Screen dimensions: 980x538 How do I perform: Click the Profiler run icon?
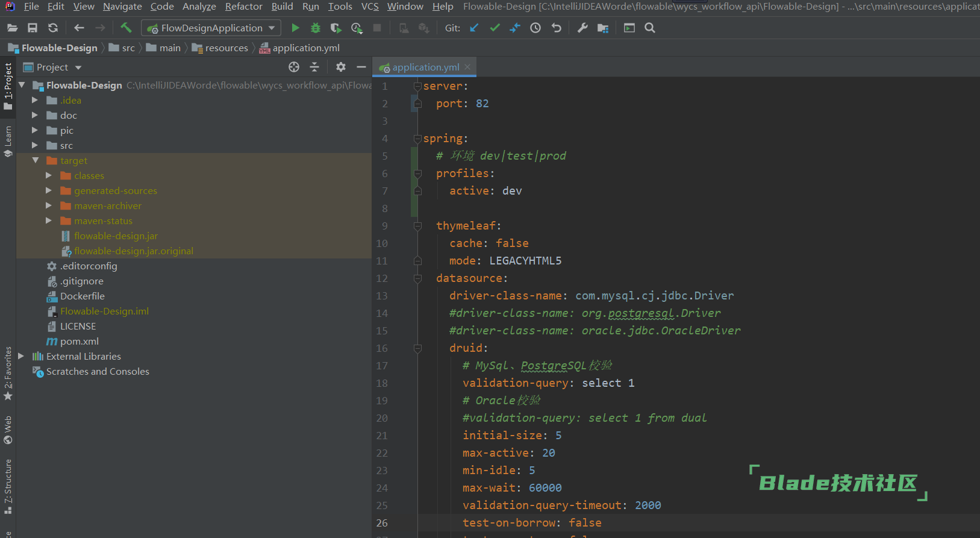tap(357, 28)
